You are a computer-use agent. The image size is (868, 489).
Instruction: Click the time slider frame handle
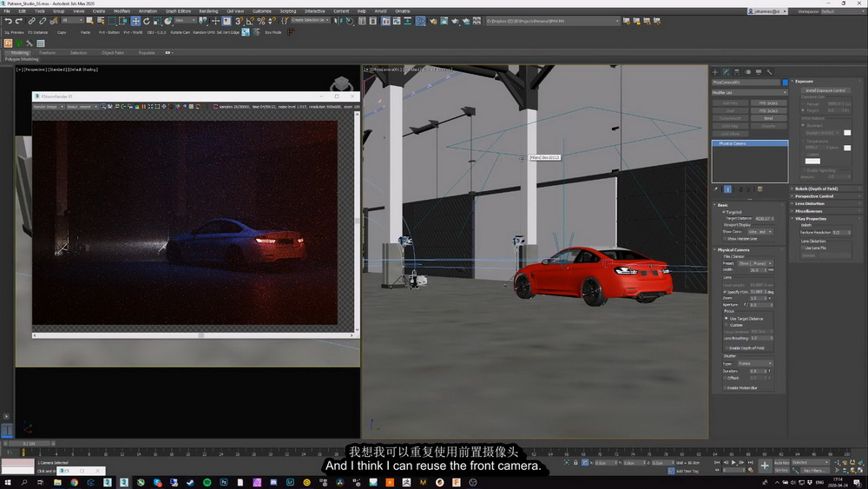click(x=29, y=444)
